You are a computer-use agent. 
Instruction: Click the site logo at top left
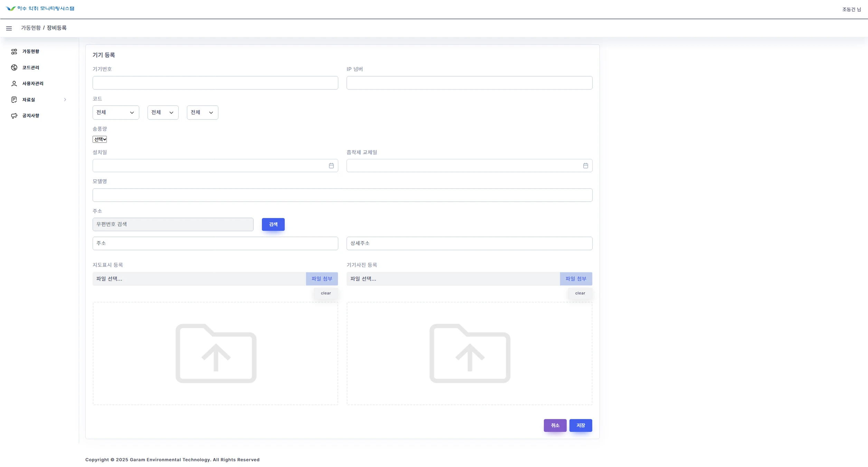[x=40, y=8]
